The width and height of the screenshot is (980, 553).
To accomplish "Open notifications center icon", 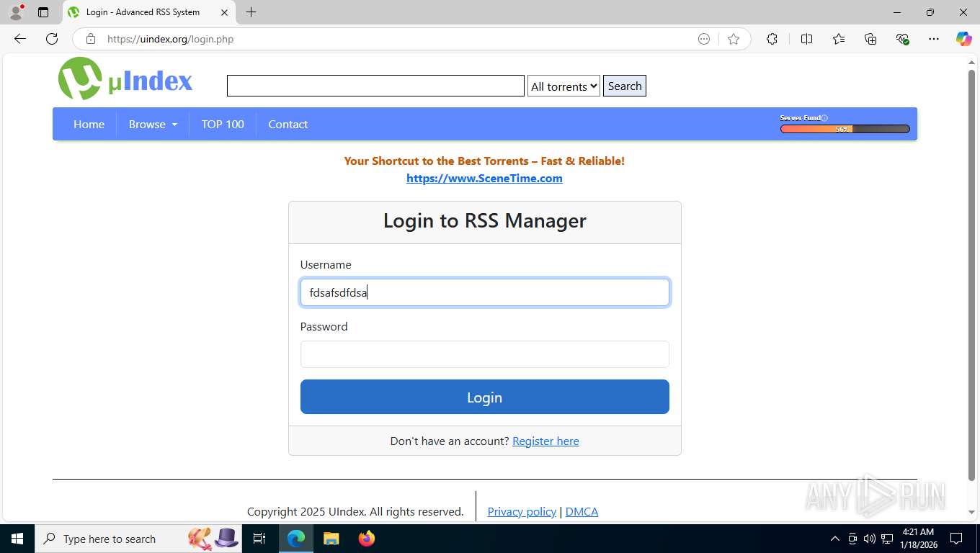I will coord(956,539).
